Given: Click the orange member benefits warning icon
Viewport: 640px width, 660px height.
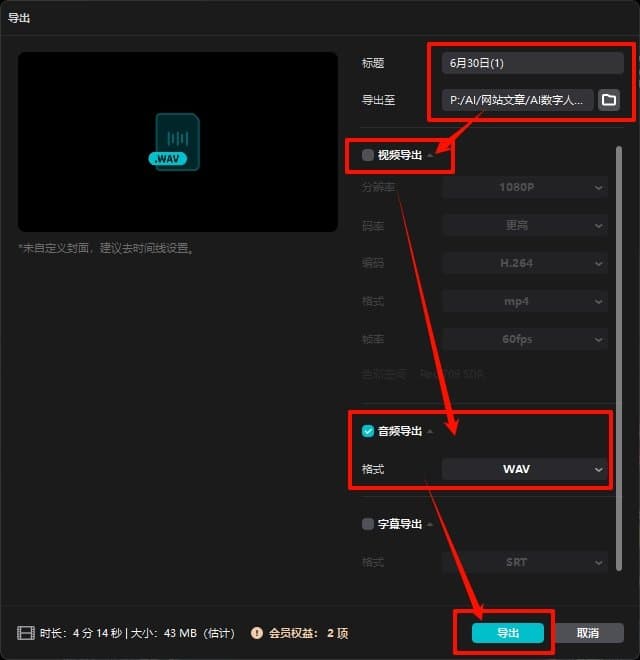Looking at the screenshot, I should (257, 633).
